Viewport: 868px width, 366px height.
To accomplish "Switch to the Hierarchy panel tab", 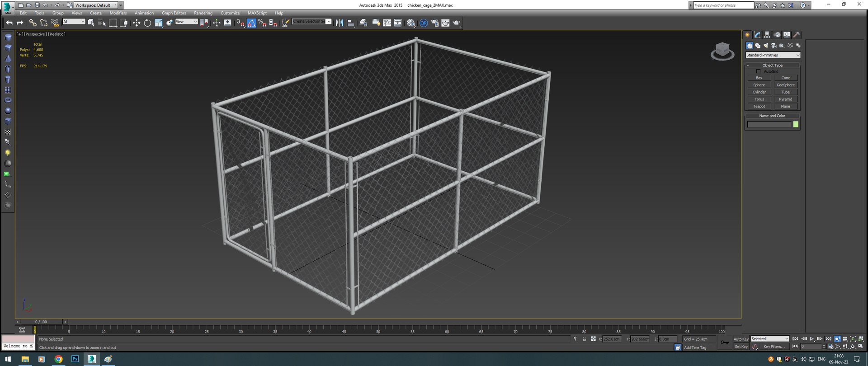I will [767, 35].
